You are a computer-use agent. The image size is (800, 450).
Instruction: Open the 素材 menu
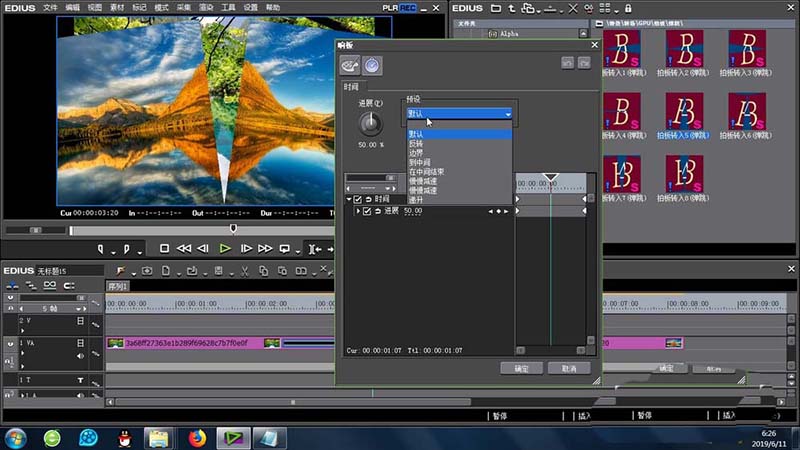click(117, 8)
